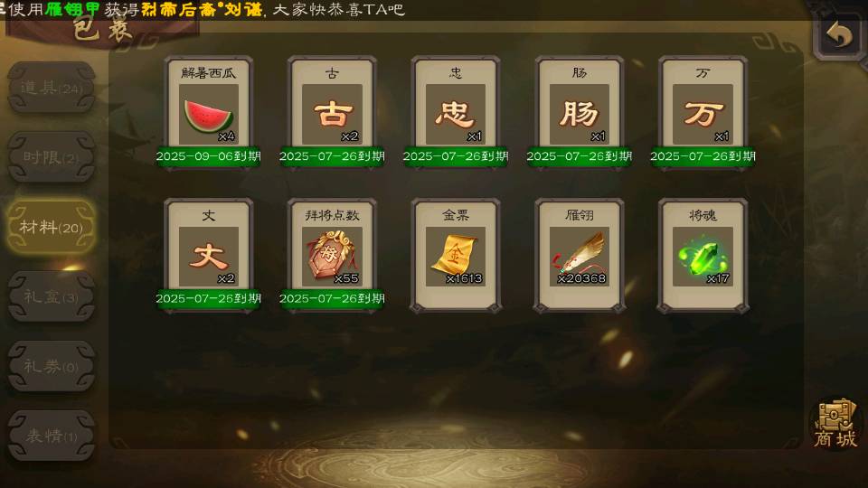Select the 万 character item card
The height and width of the screenshot is (488, 868).
pyautogui.click(x=703, y=114)
